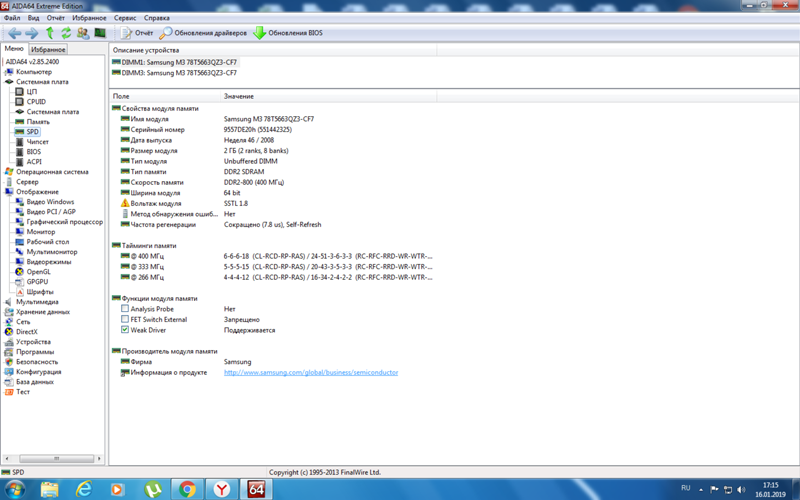Open the Сервис menu
Screen dimensions: 800x500
point(125,18)
